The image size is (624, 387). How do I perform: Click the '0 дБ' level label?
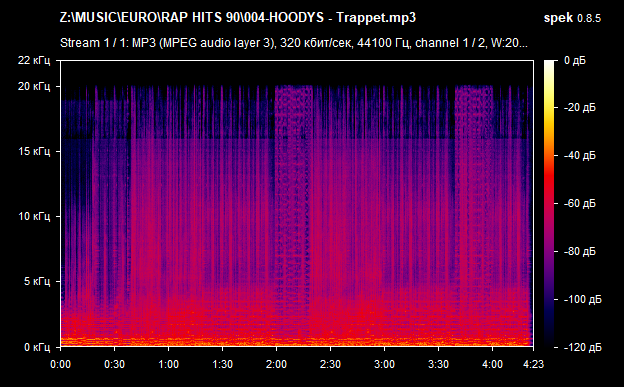click(x=575, y=61)
